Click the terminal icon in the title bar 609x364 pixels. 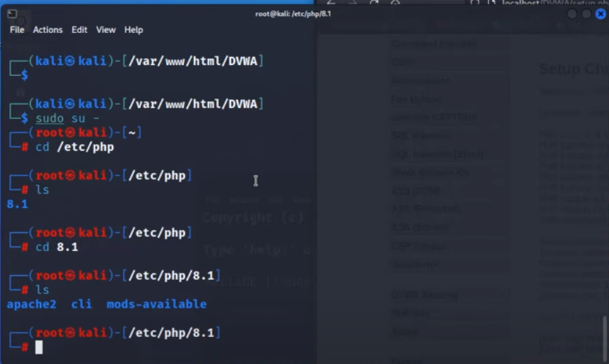[12, 14]
